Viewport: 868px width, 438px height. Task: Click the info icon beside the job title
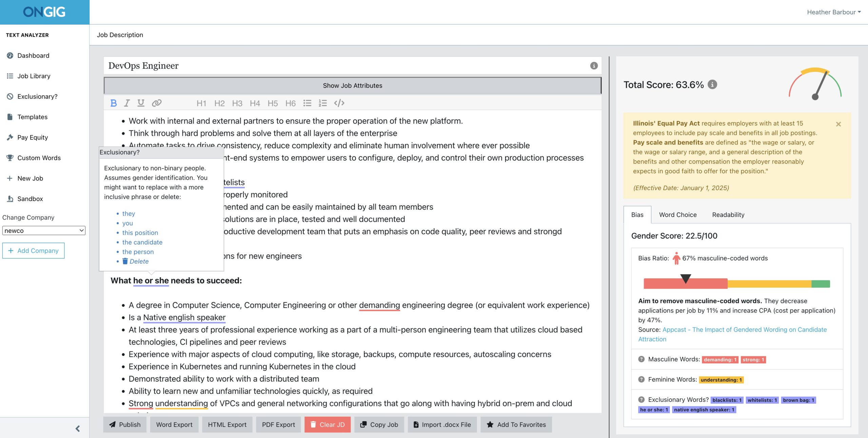594,66
